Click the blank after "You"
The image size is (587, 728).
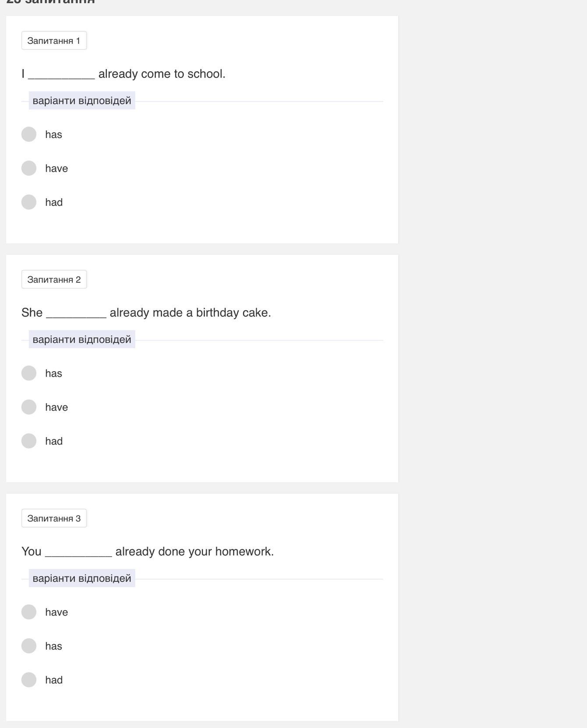tap(78, 553)
